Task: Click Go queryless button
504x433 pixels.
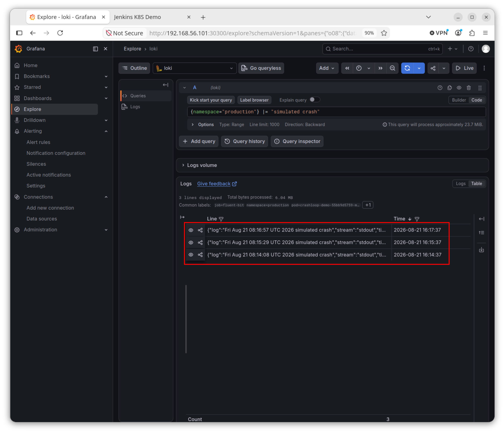Action: click(261, 68)
